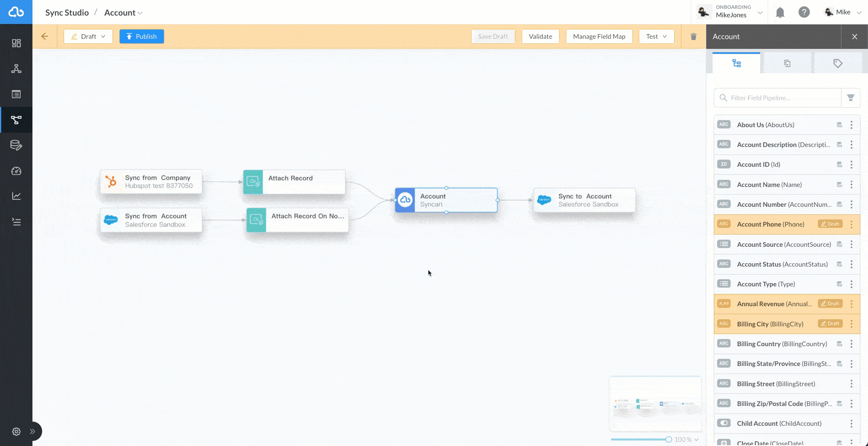Open the filter funnel icon beside the search
868x446 pixels.
(x=851, y=98)
